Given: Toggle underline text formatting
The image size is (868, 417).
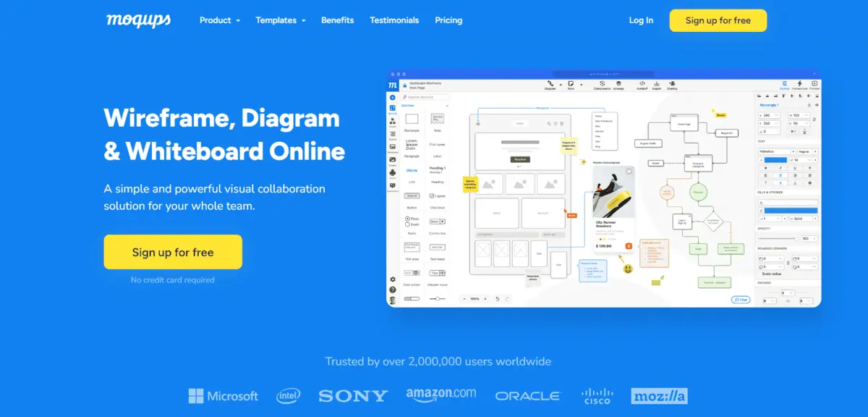Looking at the screenshot, I should coord(795,168).
